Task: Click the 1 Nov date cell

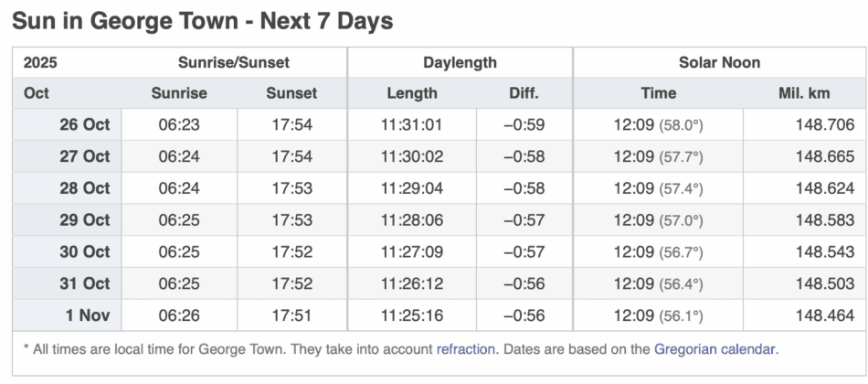Action: coord(87,316)
